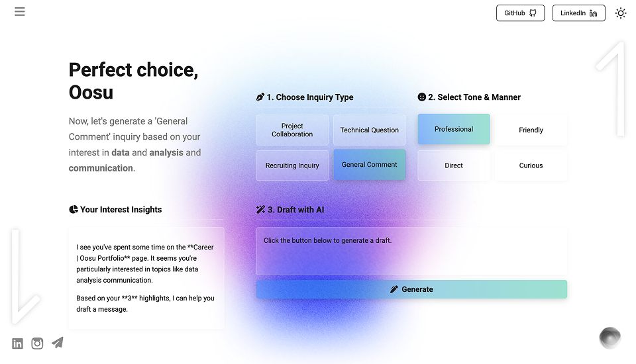The width and height of the screenshot is (636, 364).
Task: Select Technical Question inquiry type
Action: [x=369, y=130]
